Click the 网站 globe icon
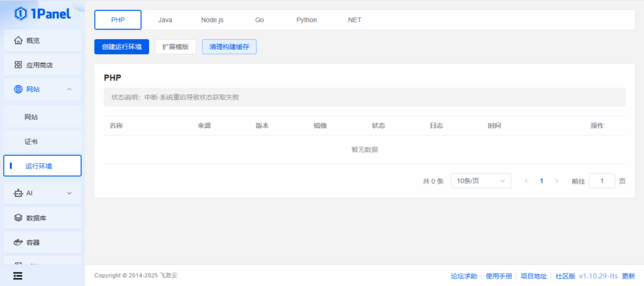 point(18,89)
